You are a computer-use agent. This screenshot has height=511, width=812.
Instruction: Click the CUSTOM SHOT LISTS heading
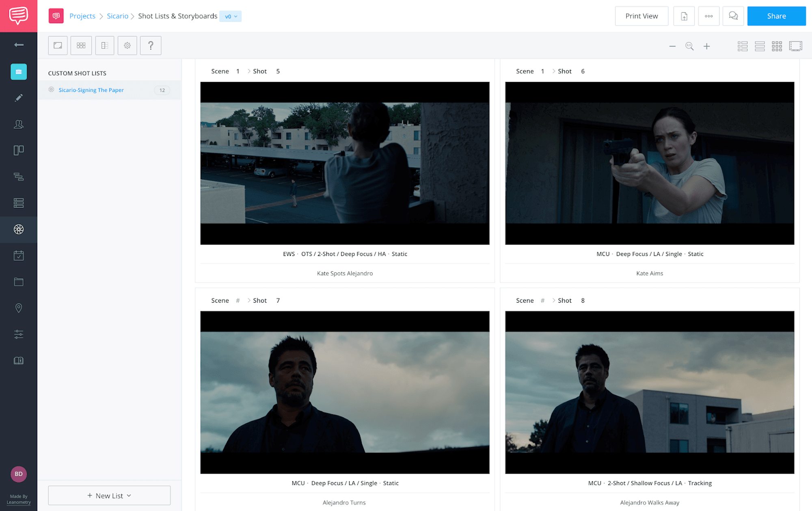(77, 73)
